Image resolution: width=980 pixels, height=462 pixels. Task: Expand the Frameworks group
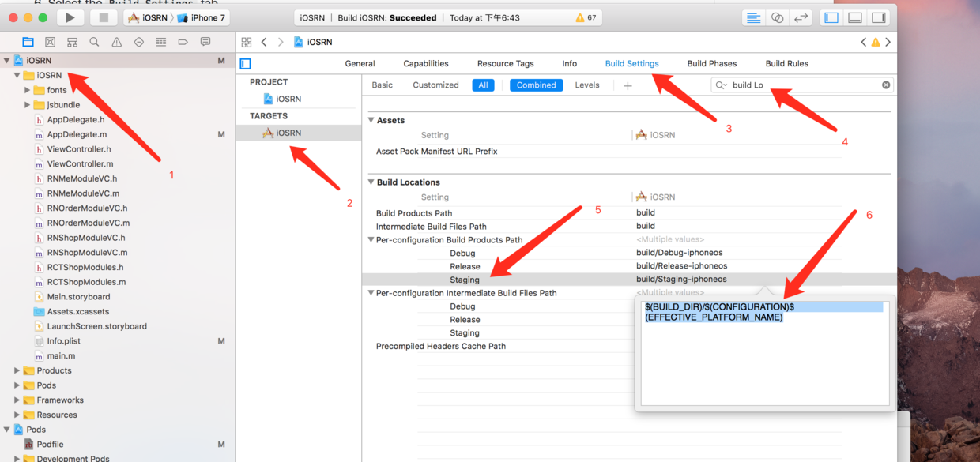click(x=17, y=400)
